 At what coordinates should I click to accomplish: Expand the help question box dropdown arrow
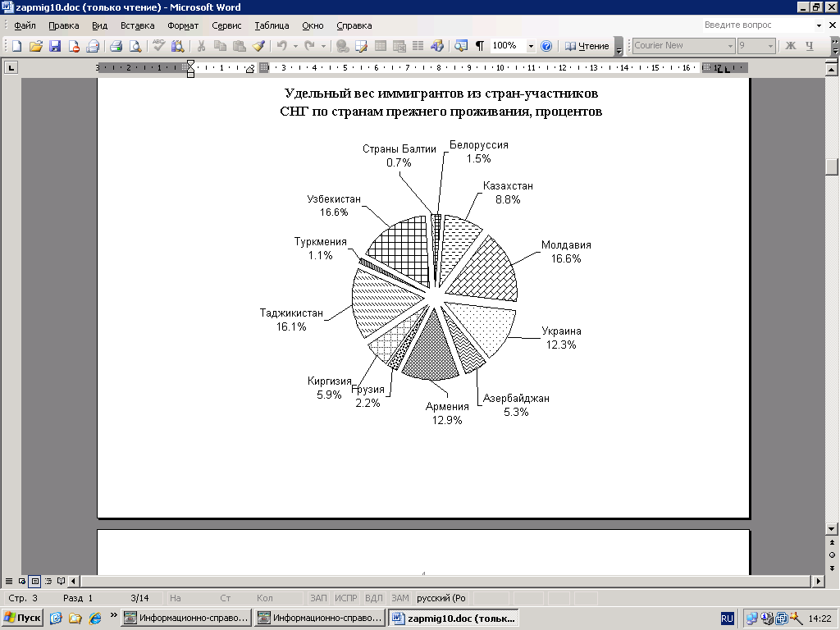tap(819, 25)
